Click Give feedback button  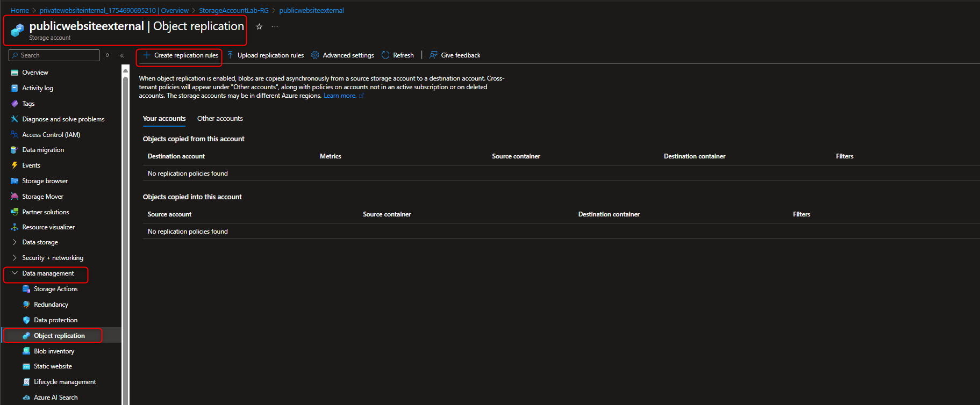pyautogui.click(x=455, y=55)
